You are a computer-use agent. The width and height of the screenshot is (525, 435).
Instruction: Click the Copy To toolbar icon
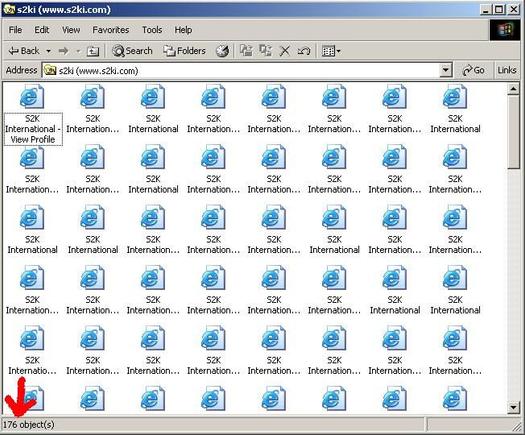coord(266,51)
